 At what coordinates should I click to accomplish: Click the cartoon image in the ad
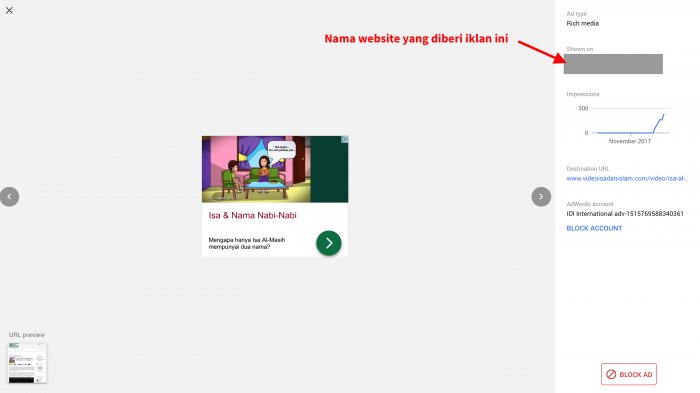pos(256,169)
